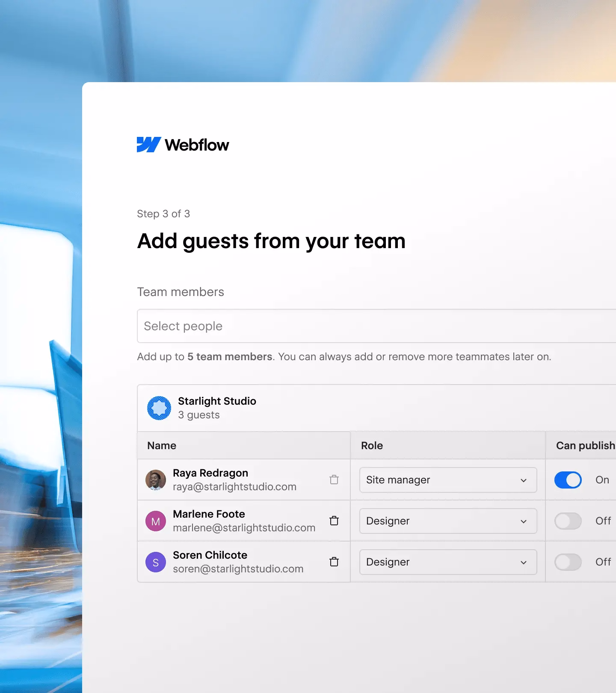Remove Soren Chilcote using trash icon
Screen dimensions: 616x693
click(x=334, y=562)
